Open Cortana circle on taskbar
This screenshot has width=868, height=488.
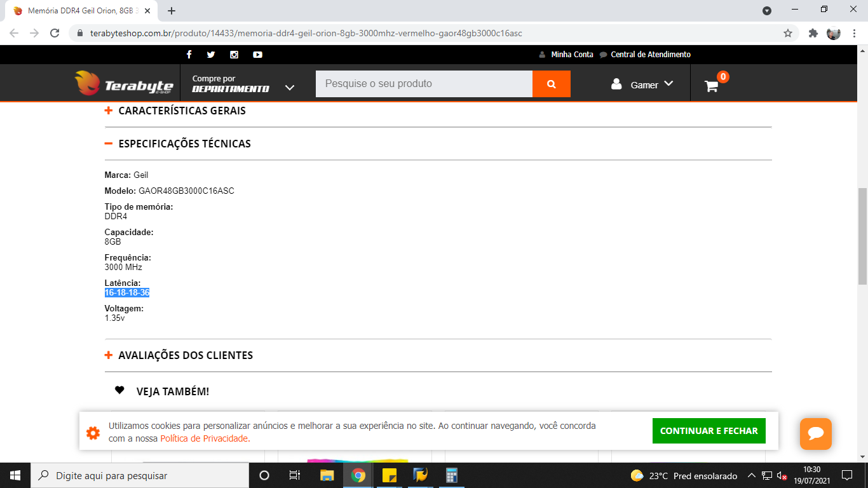(264, 475)
